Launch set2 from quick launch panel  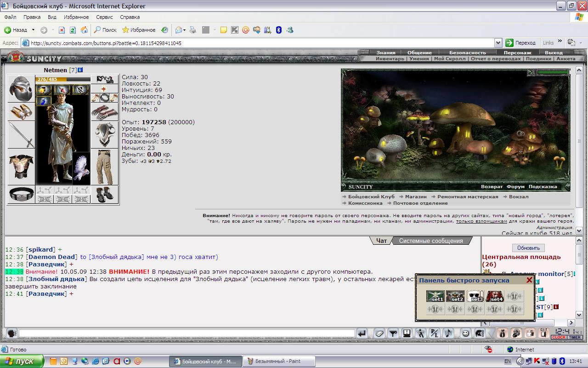455,296
